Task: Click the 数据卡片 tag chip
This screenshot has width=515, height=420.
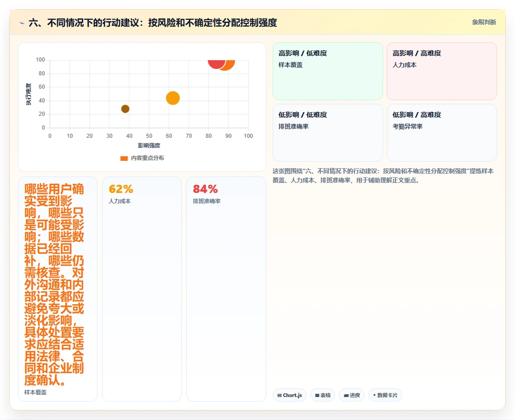Action: click(x=385, y=395)
